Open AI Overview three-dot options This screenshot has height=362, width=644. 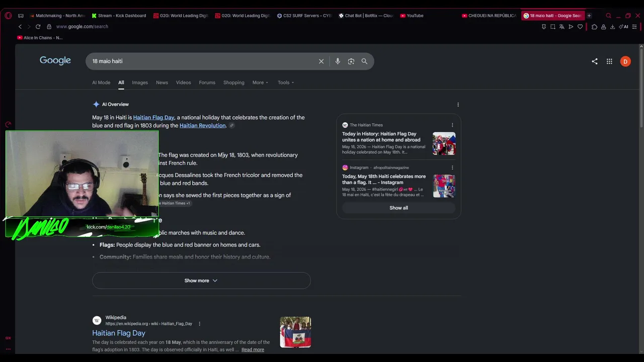point(458,105)
